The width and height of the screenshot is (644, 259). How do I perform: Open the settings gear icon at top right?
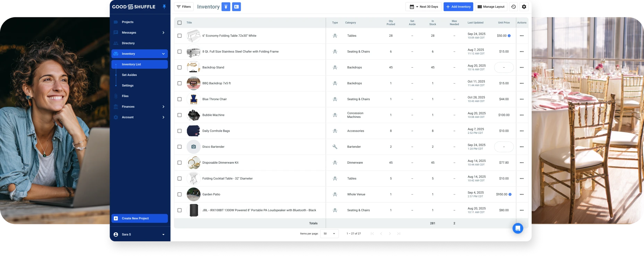(x=524, y=7)
